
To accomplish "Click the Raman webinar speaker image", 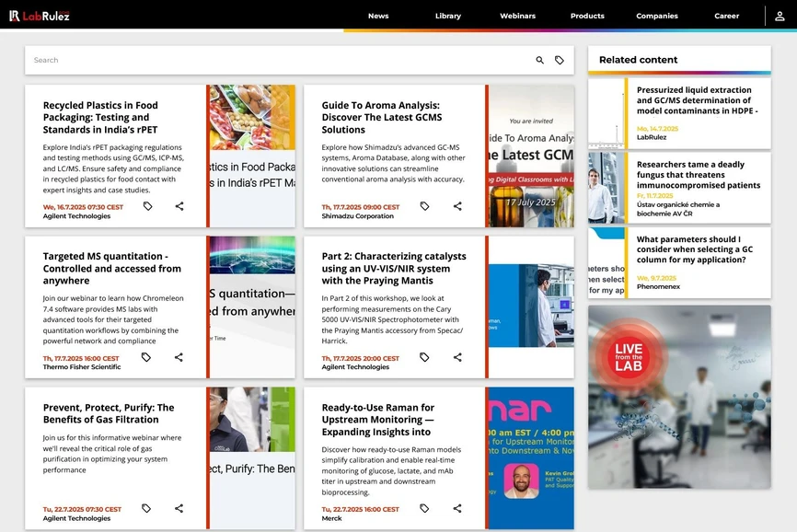I will (531, 457).
